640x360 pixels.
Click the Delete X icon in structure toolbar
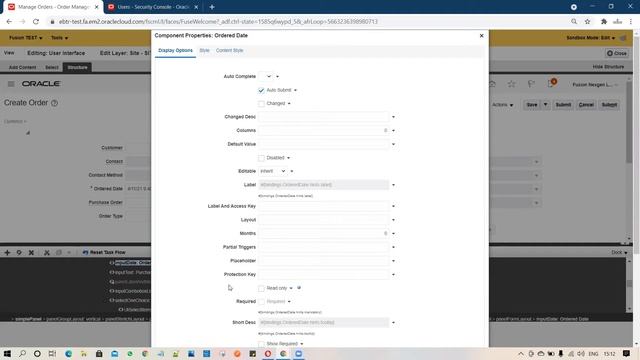[x=31, y=253]
